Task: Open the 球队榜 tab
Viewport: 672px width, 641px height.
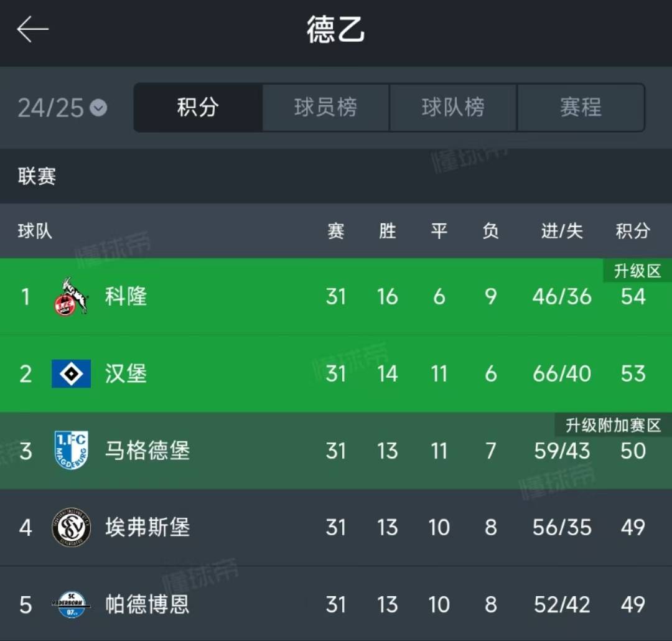Action: pos(454,107)
